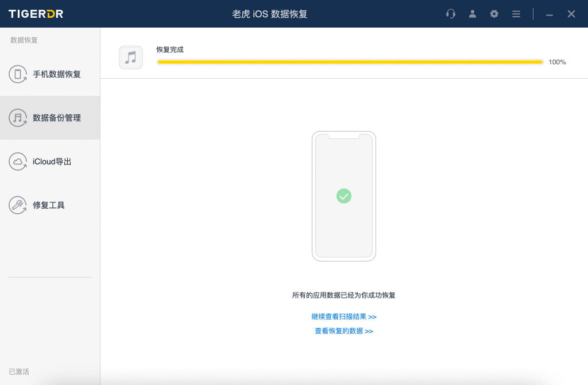This screenshot has width=588, height=385.
Task: Select the 手机数据恢复 sidebar label
Action: [x=57, y=74]
